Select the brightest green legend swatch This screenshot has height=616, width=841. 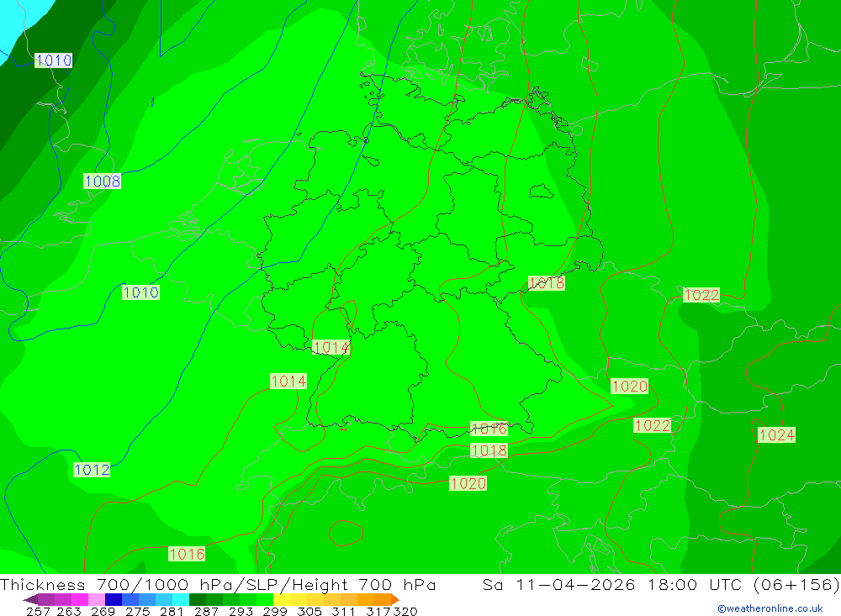265,599
